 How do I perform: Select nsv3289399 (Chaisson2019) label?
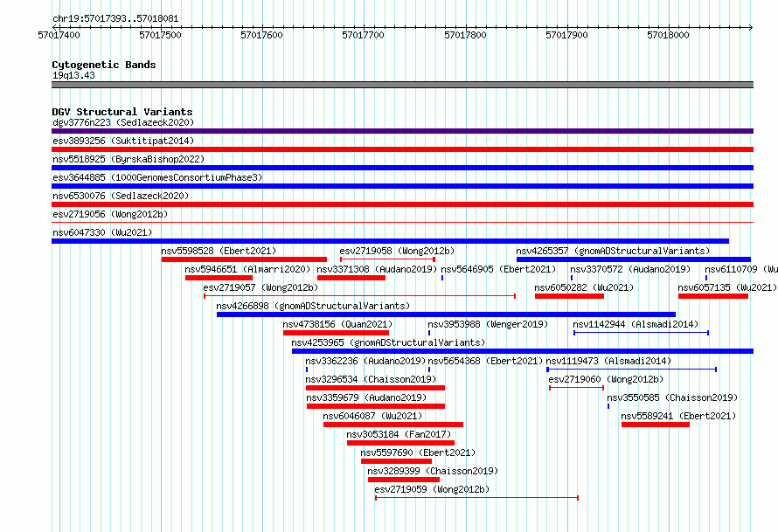pyautogui.click(x=433, y=471)
